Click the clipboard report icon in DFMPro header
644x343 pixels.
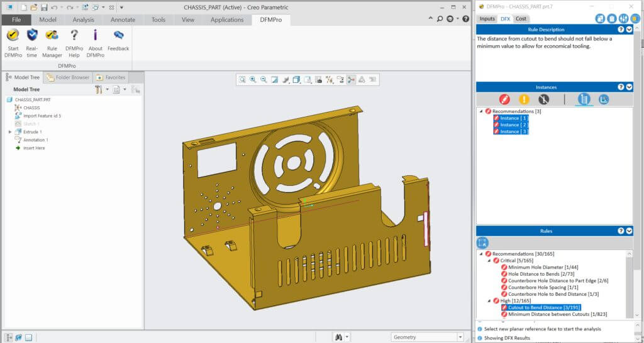tap(611, 18)
